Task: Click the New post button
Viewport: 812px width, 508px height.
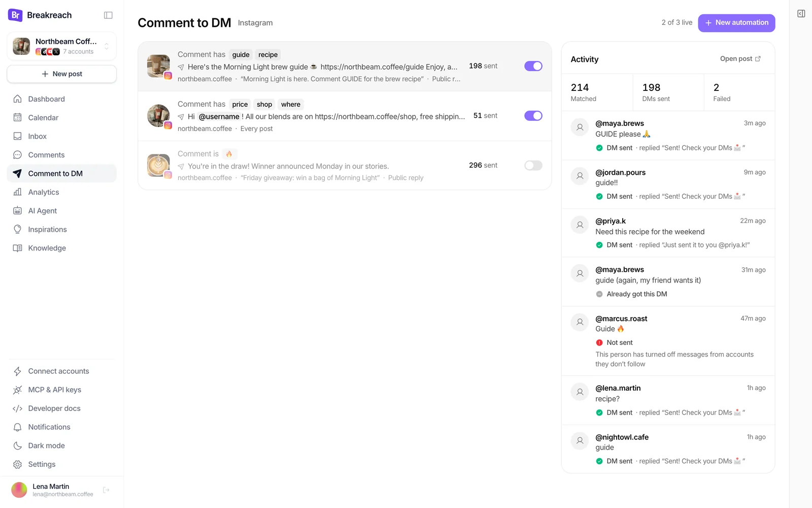Action: pos(62,74)
